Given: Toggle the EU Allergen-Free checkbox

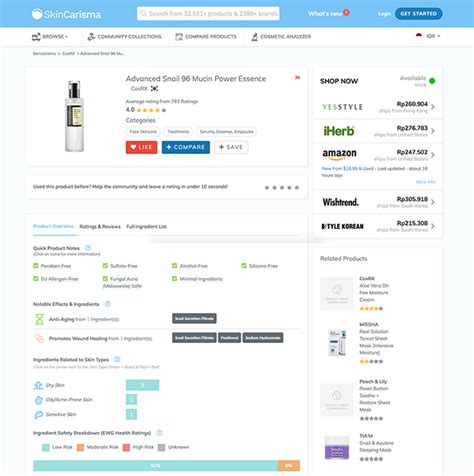Looking at the screenshot, I should pyautogui.click(x=36, y=279).
